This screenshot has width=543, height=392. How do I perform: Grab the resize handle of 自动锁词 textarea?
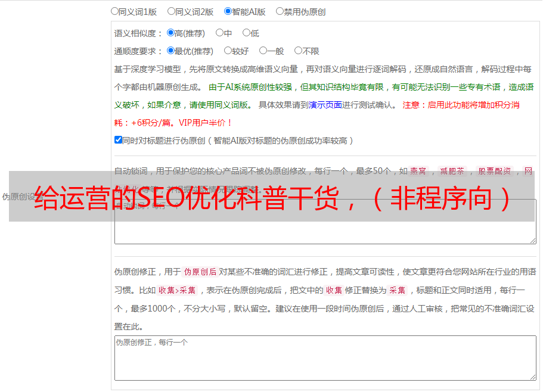coord(533,241)
